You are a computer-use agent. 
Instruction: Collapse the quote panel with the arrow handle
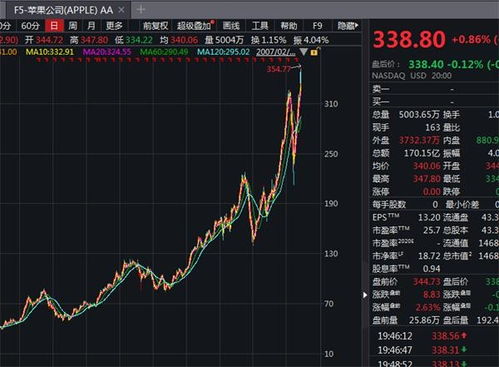coord(365,295)
